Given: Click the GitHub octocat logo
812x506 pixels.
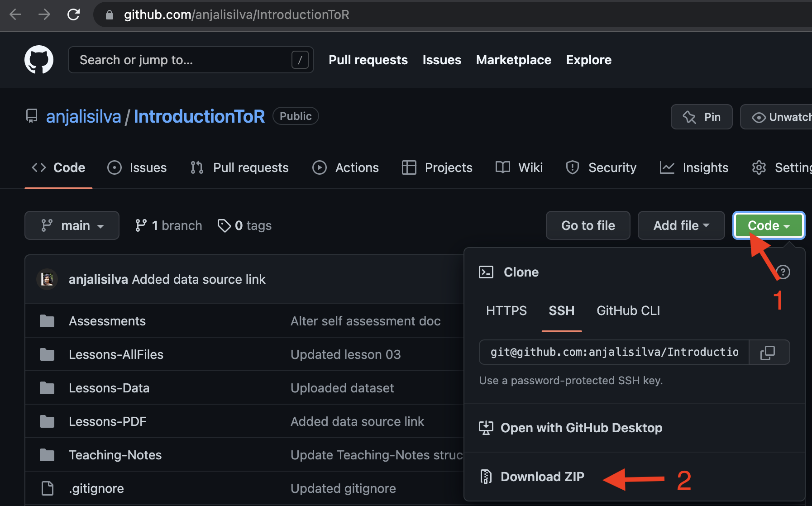Looking at the screenshot, I should 39,59.
